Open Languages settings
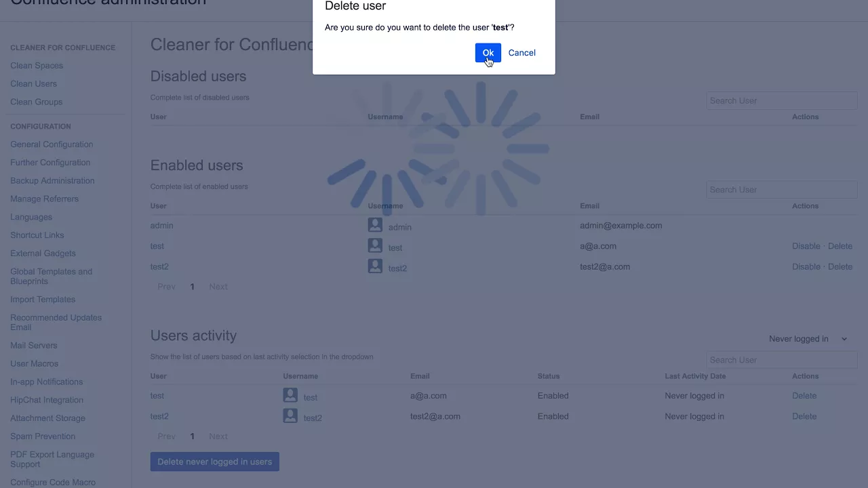Viewport: 868px width, 488px height. pos(31,218)
